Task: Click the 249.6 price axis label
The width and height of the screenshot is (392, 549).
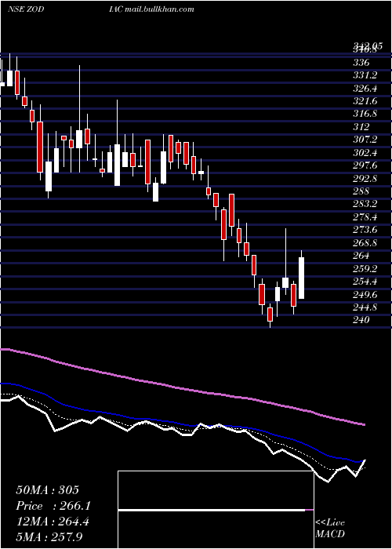Action: click(x=365, y=294)
